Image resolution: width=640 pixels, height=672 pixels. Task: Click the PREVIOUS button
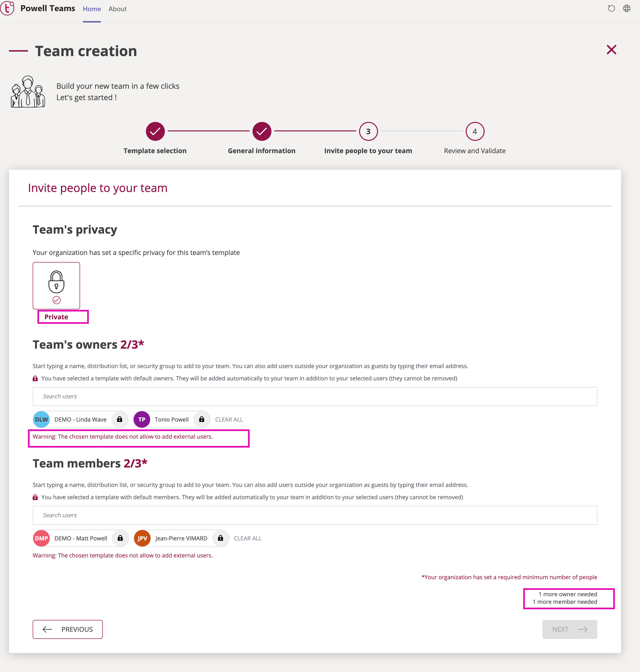coord(68,629)
